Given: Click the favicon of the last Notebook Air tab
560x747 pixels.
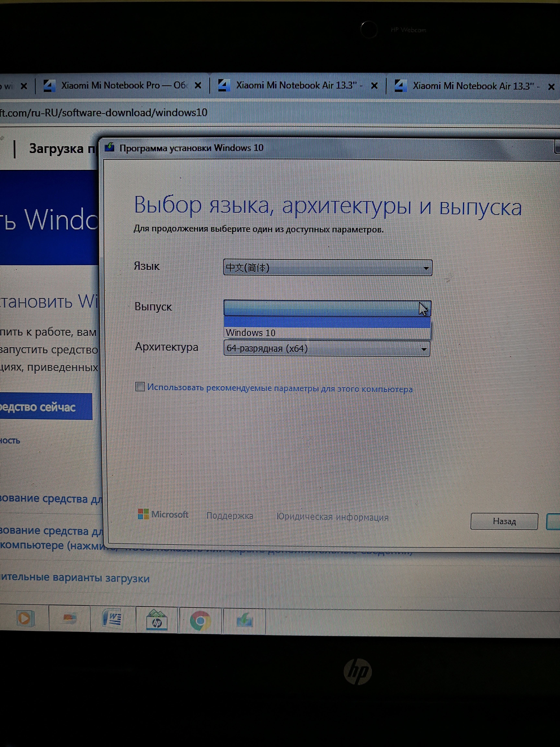Looking at the screenshot, I should 400,86.
